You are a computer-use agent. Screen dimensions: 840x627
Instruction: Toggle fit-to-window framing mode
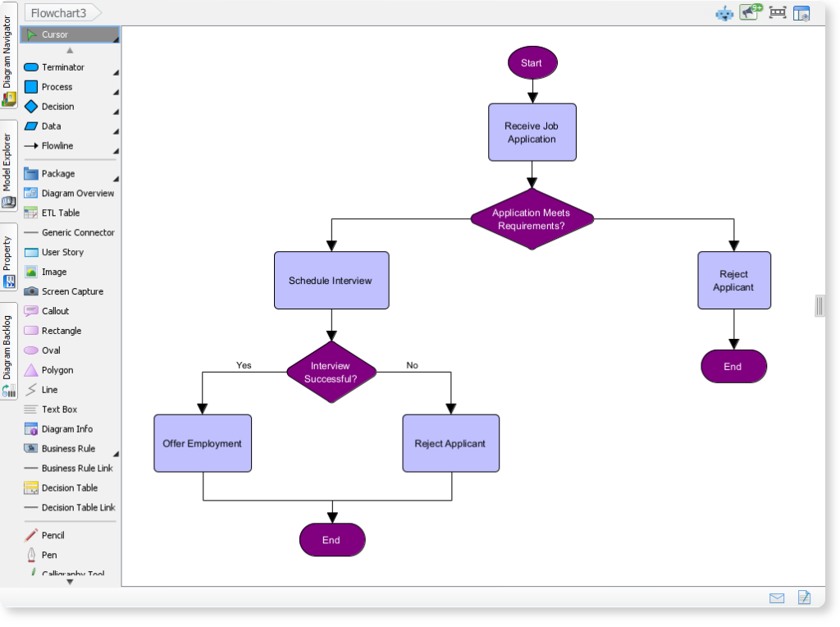pyautogui.click(x=775, y=12)
